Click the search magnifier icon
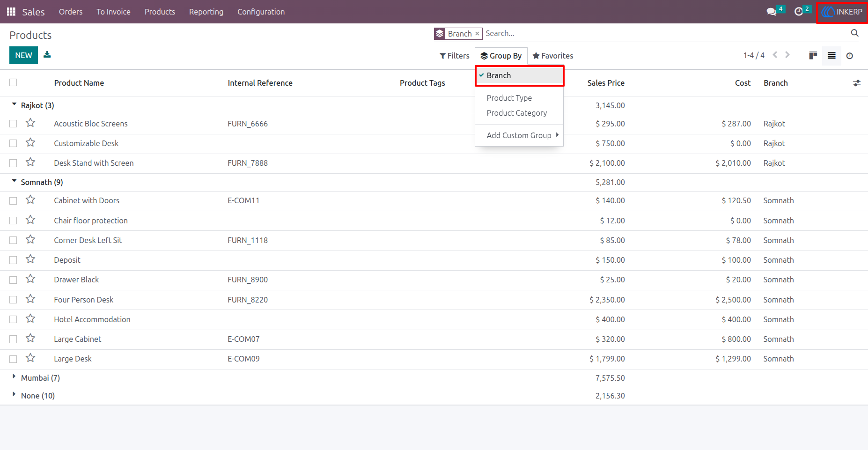Viewport: 868px width, 450px height. click(x=854, y=33)
